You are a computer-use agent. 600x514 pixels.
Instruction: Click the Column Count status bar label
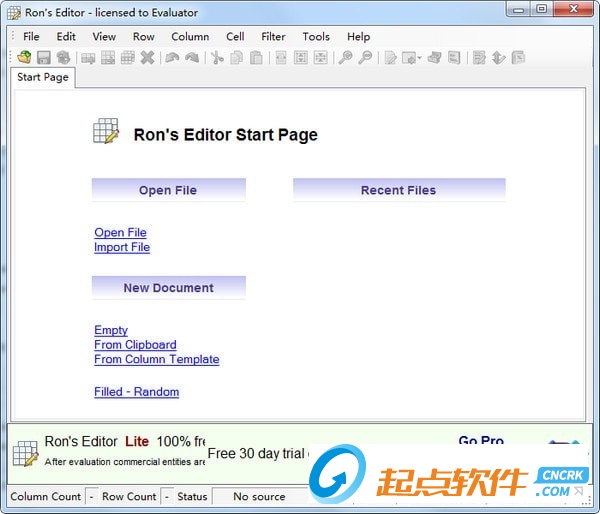point(46,496)
